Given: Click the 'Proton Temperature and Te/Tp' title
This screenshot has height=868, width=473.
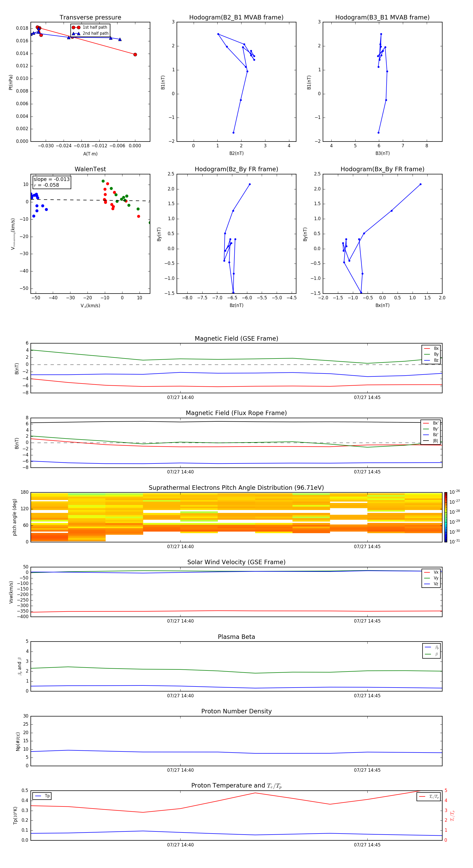Looking at the screenshot, I should pyautogui.click(x=236, y=785).
